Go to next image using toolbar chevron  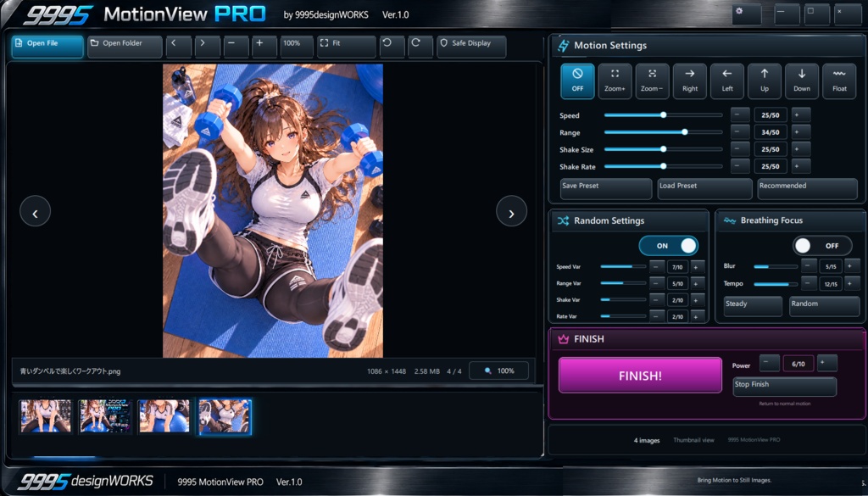coord(207,47)
